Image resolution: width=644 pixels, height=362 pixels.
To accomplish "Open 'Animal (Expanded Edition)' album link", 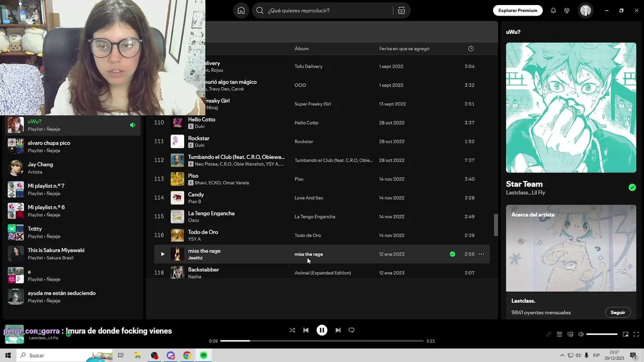I will [x=323, y=273].
